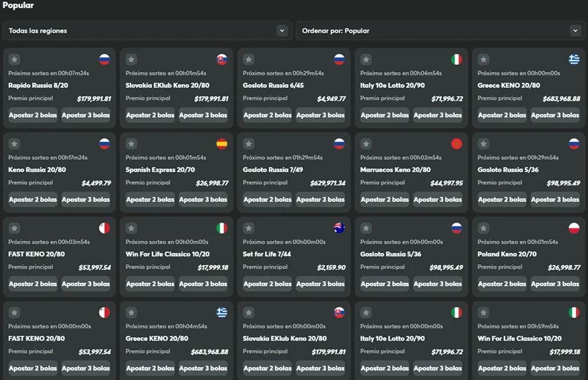
Task: Click Malta flag on FAST KENO 00h03m54s card
Action: point(105,228)
